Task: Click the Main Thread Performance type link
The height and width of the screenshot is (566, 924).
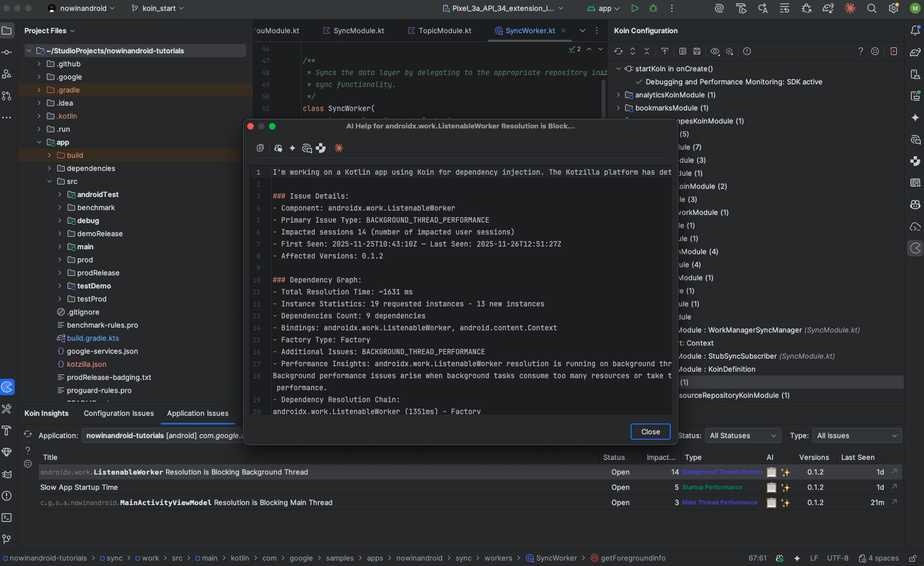Action: [x=719, y=503]
